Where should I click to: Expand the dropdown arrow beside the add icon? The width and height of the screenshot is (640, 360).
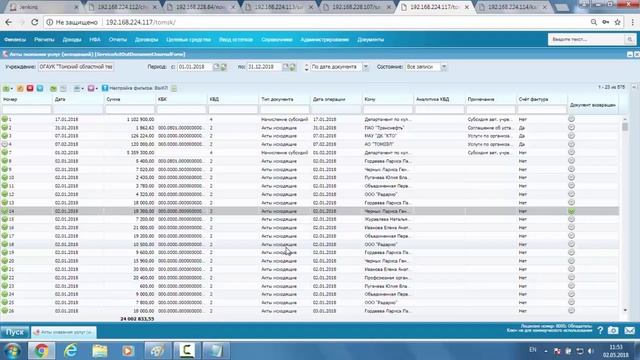click(11, 89)
